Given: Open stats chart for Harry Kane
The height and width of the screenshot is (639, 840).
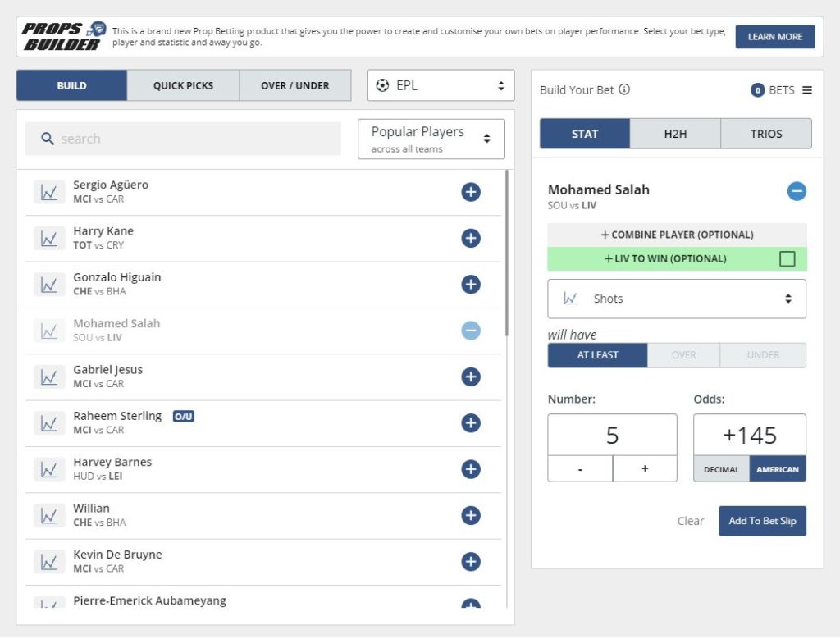Looking at the screenshot, I should [48, 239].
